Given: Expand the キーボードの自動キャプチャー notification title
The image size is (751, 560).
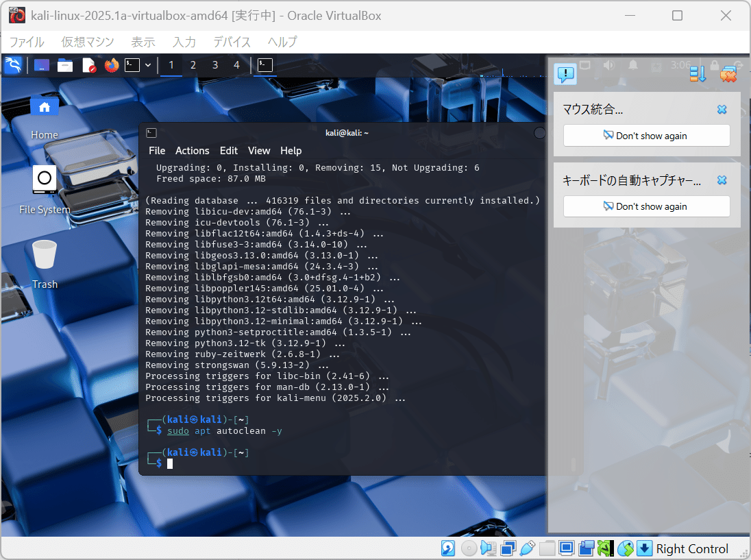Looking at the screenshot, I should tap(631, 180).
